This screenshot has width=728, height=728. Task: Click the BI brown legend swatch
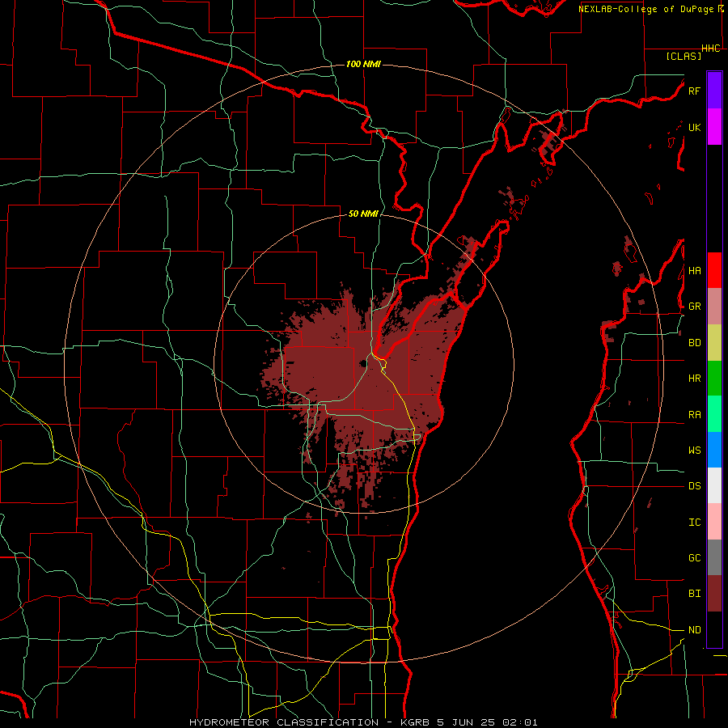pos(714,594)
